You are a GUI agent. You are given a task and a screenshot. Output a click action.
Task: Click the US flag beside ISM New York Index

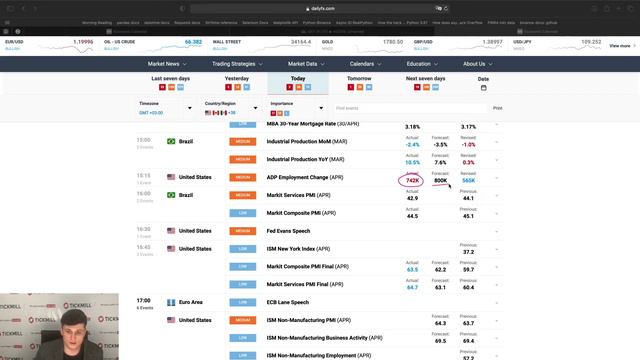171,249
